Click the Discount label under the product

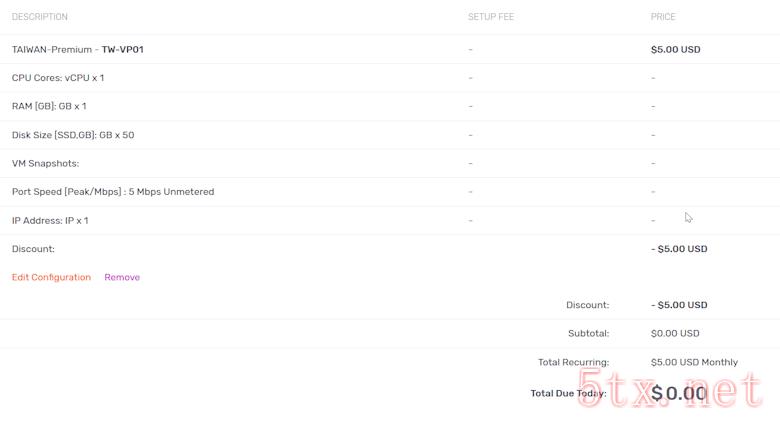(x=33, y=249)
